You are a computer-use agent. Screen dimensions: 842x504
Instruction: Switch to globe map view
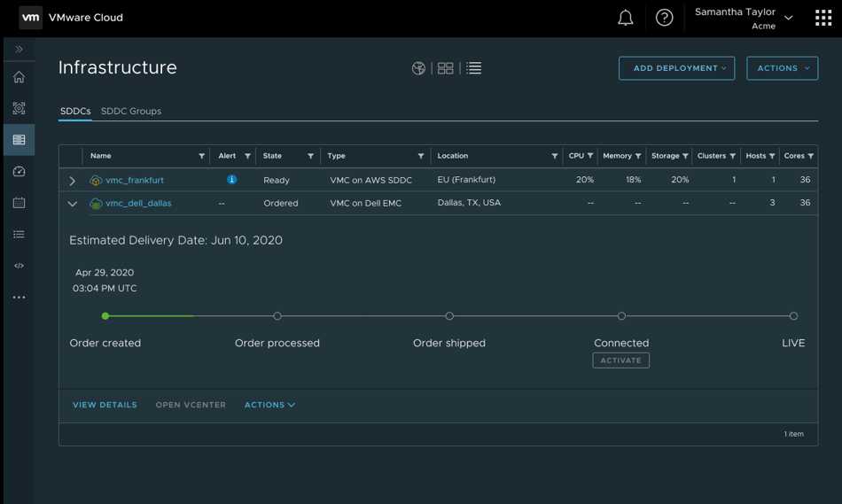click(x=418, y=68)
